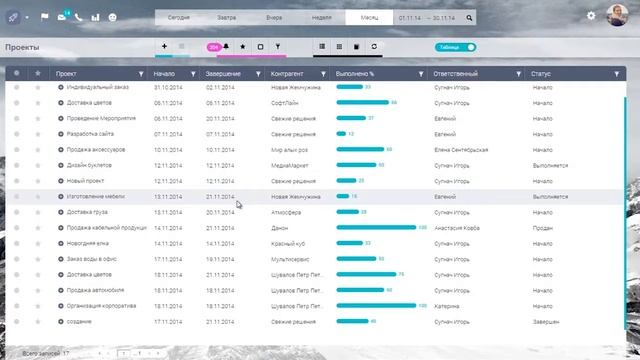The height and width of the screenshot is (360, 640).
Task: Switch to the calendar view icon
Action: [356, 47]
